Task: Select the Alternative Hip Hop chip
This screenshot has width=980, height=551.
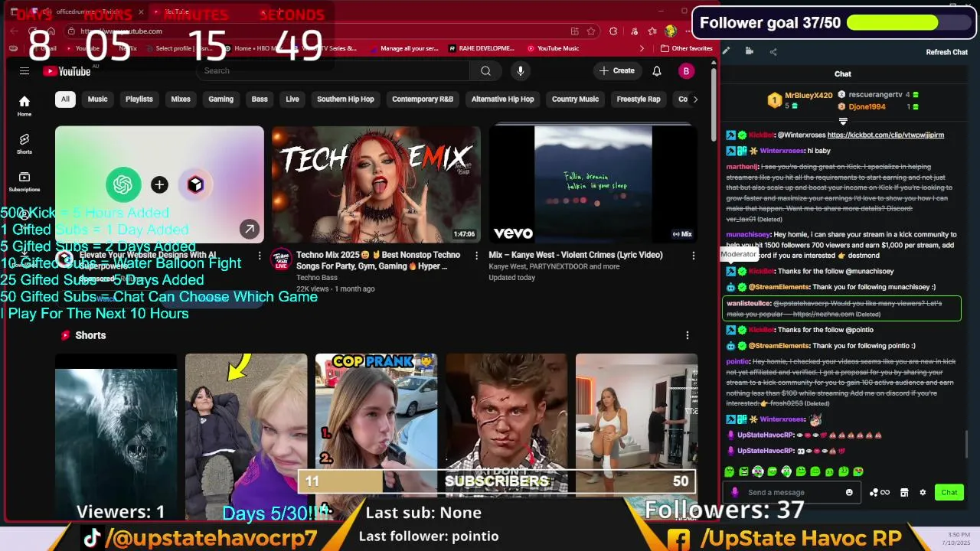Action: 502,99
